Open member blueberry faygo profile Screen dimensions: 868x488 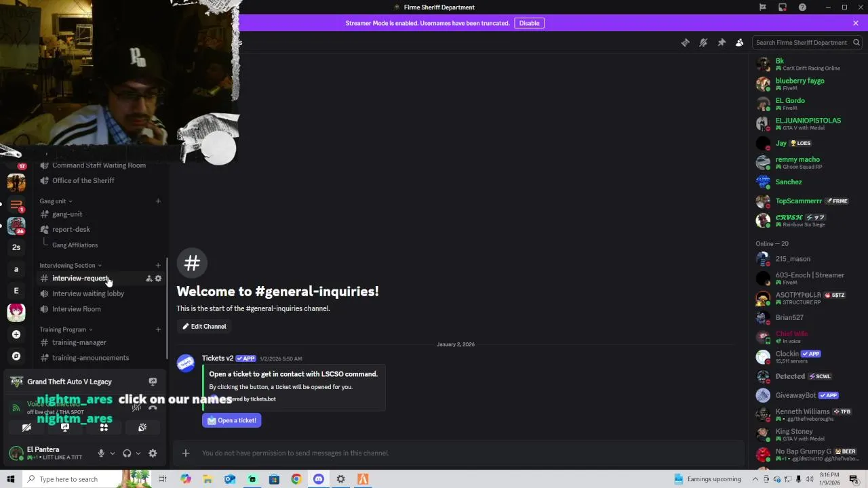coord(807,84)
